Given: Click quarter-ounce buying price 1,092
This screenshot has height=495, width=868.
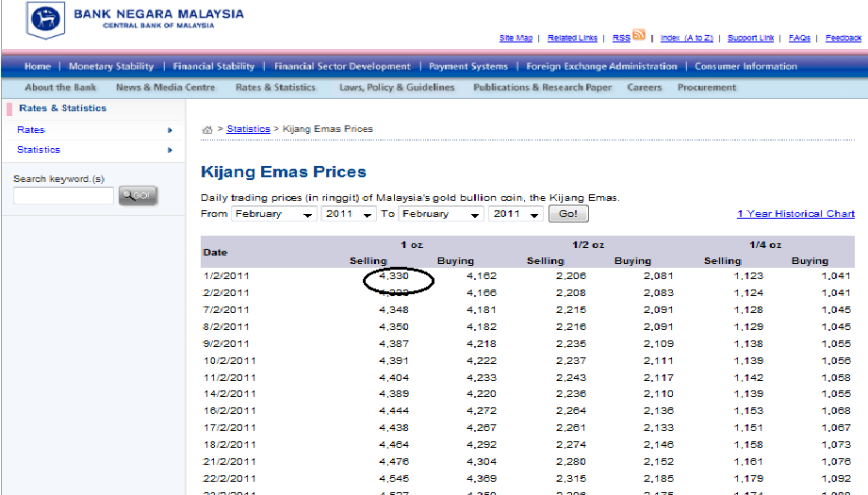Looking at the screenshot, I should click(x=836, y=479).
